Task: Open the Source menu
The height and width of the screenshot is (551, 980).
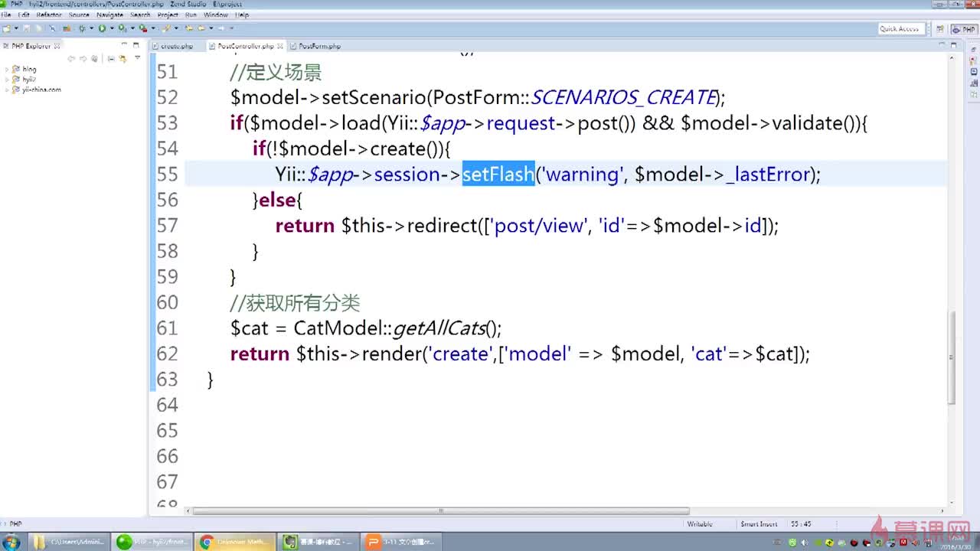Action: tap(79, 15)
